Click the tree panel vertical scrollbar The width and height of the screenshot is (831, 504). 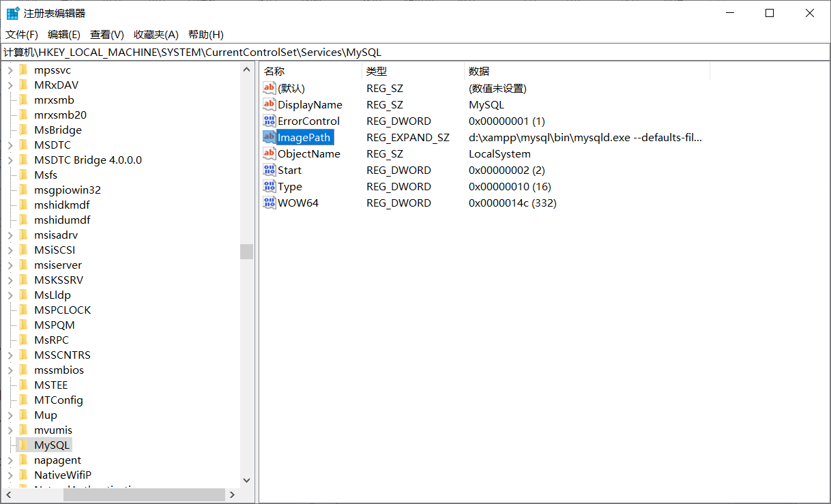pyautogui.click(x=246, y=251)
